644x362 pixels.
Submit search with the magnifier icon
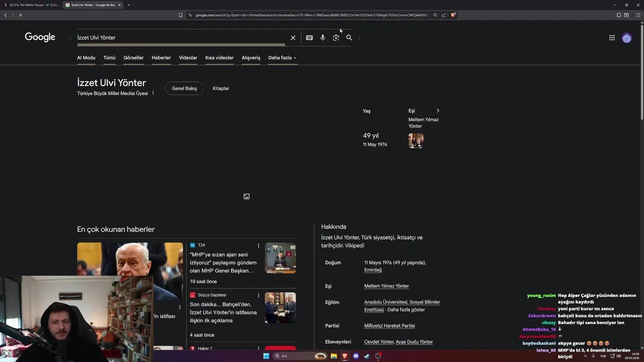(x=349, y=38)
